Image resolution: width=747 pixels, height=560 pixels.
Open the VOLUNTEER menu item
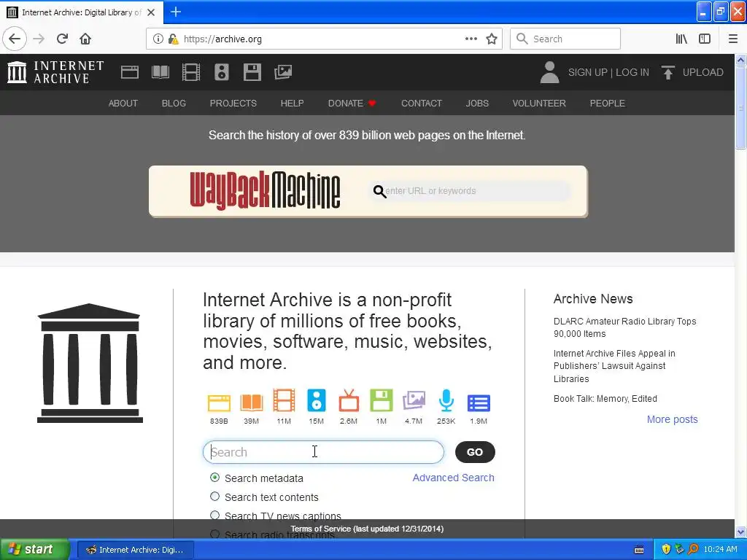coord(539,104)
